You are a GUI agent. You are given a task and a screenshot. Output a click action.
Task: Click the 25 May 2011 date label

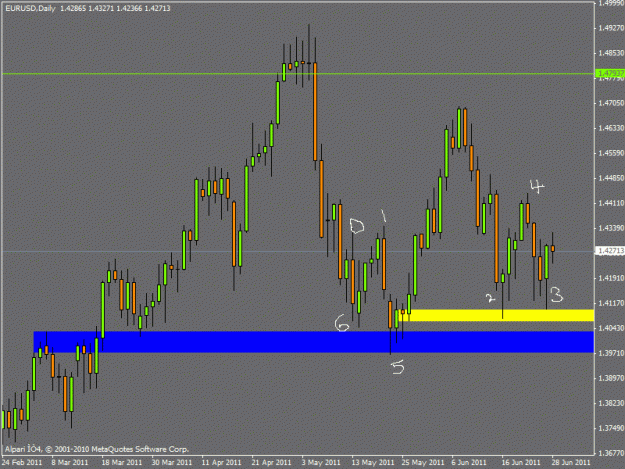[x=423, y=463]
